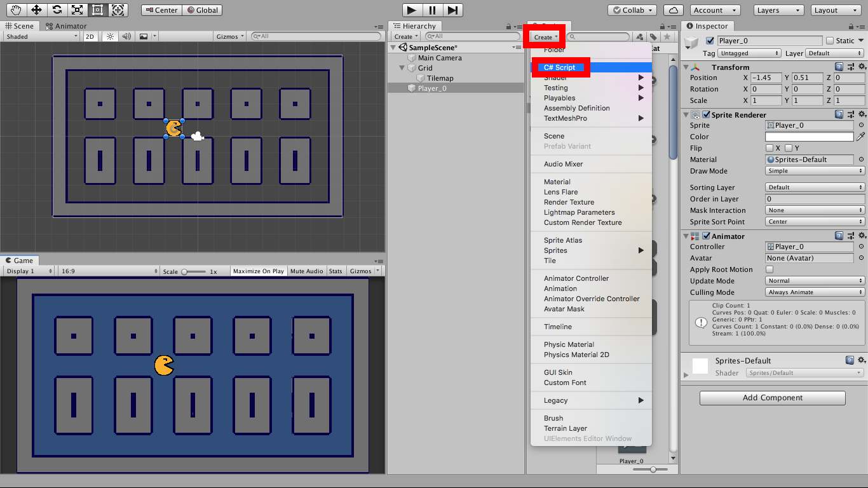This screenshot has width=868, height=488.
Task: Open the Layer dropdown
Action: pos(835,53)
